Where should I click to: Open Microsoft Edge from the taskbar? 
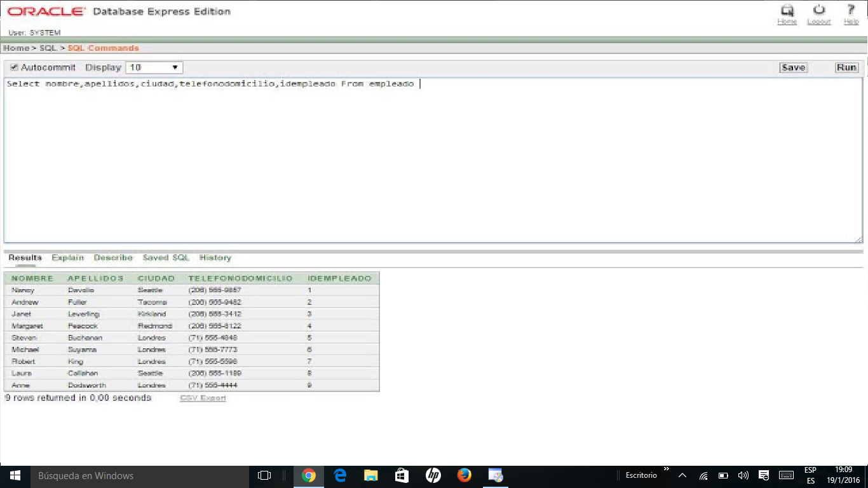point(339,475)
